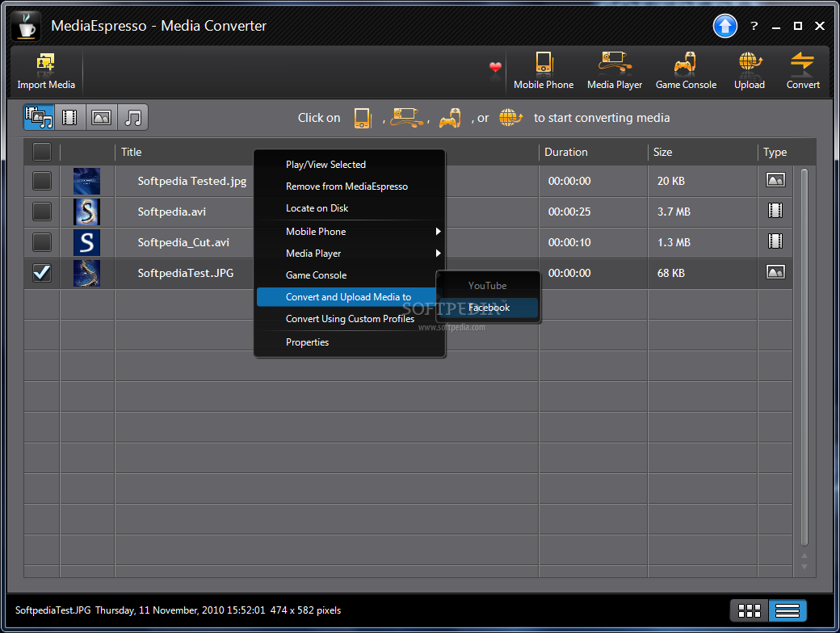This screenshot has width=840, height=633.
Task: Expand the Mobile Phone submenu arrow
Action: point(438,232)
